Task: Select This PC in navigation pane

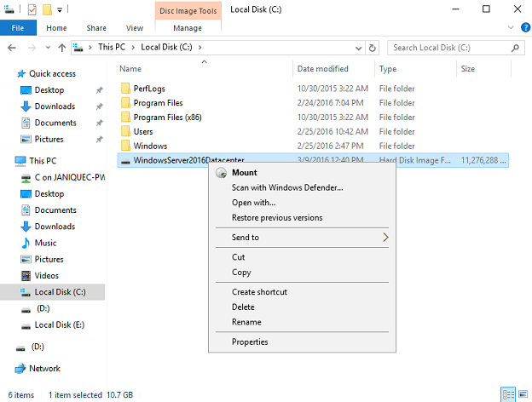Action: [43, 161]
